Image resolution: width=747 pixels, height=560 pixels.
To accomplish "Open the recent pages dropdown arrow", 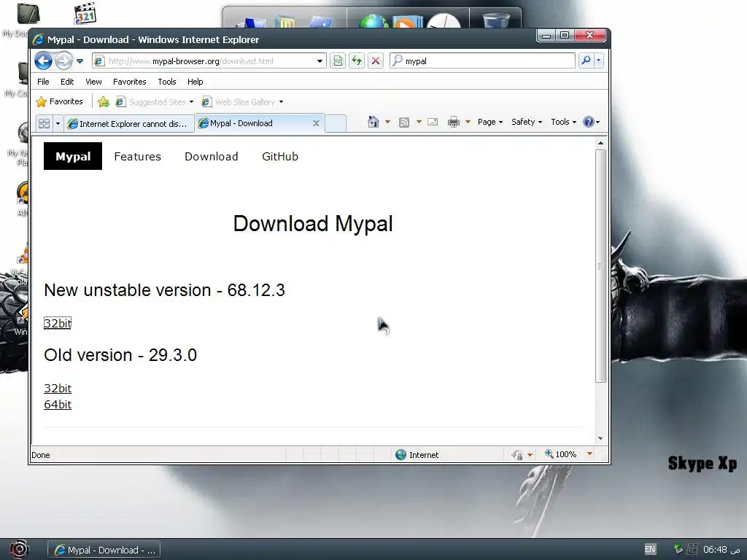I will [x=80, y=61].
